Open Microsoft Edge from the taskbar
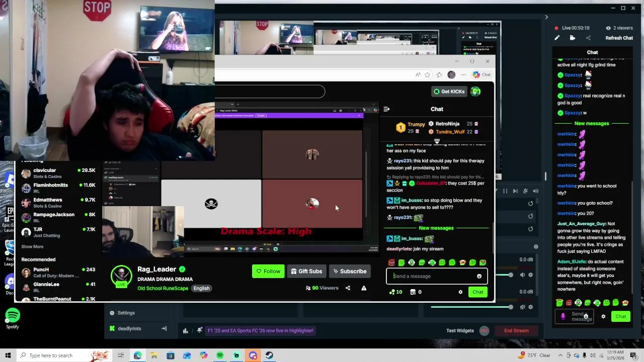This screenshot has height=362, width=644. click(137, 355)
